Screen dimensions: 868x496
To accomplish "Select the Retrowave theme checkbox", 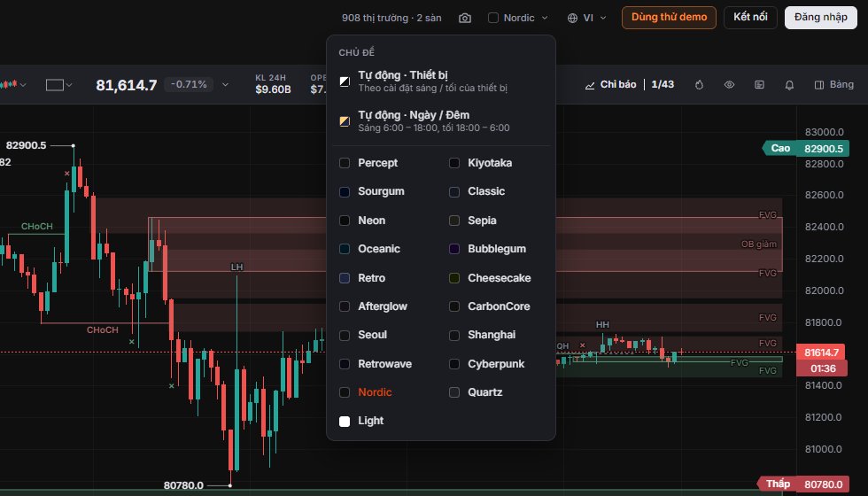I will point(345,364).
